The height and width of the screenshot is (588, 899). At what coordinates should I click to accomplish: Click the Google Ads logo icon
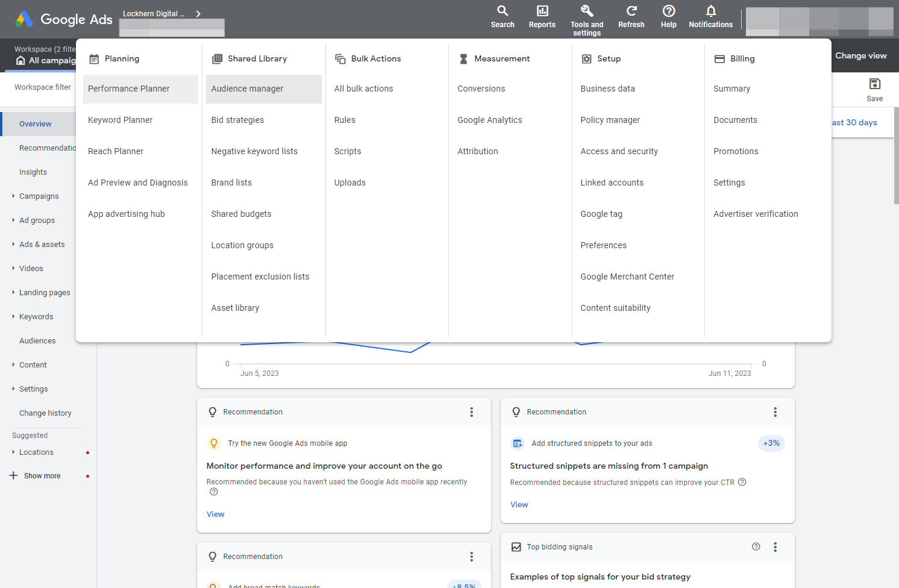(24, 19)
